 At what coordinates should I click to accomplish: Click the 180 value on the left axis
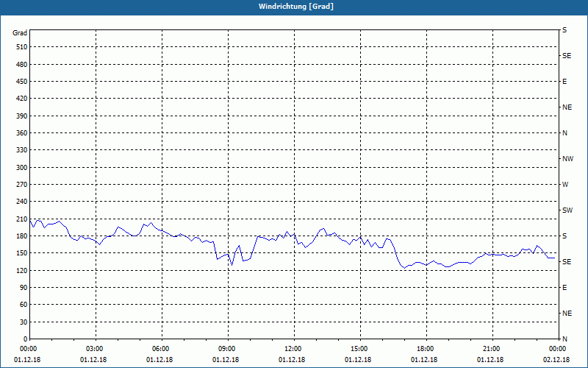coord(22,236)
